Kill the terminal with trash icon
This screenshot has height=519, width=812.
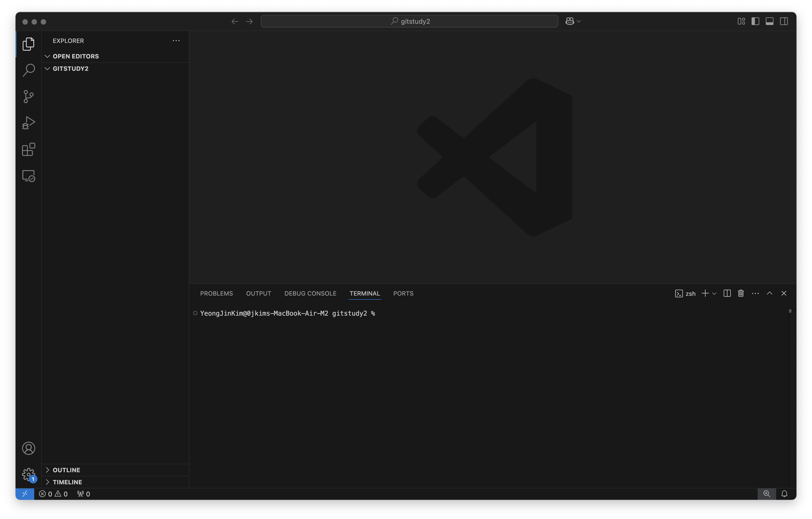741,293
